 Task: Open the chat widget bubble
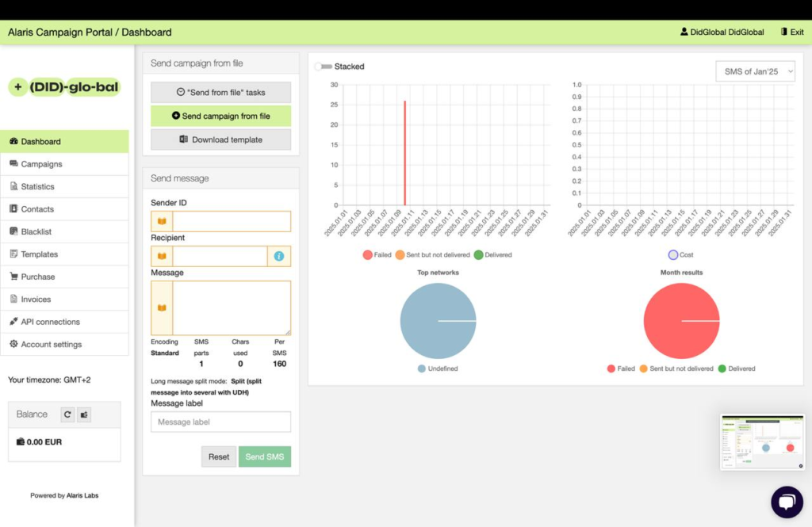pyautogui.click(x=786, y=502)
